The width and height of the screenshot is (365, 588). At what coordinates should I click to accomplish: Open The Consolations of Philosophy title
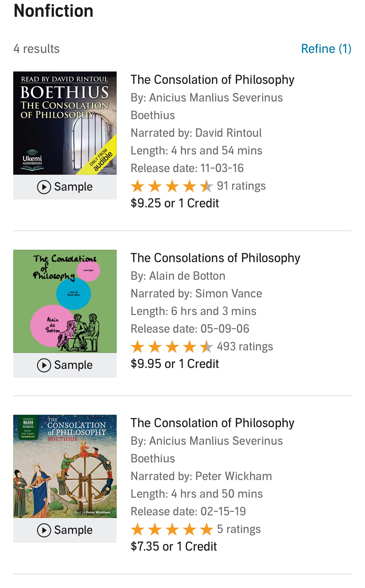(215, 258)
